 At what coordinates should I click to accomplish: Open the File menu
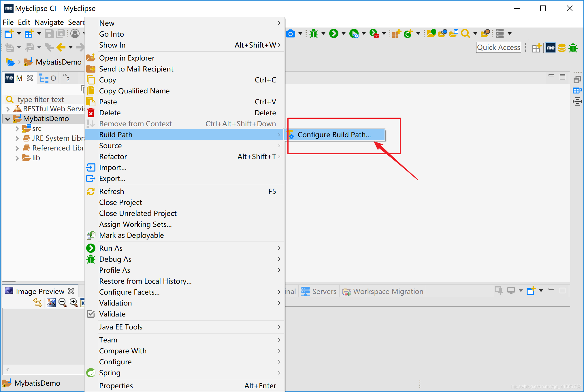tap(8, 22)
